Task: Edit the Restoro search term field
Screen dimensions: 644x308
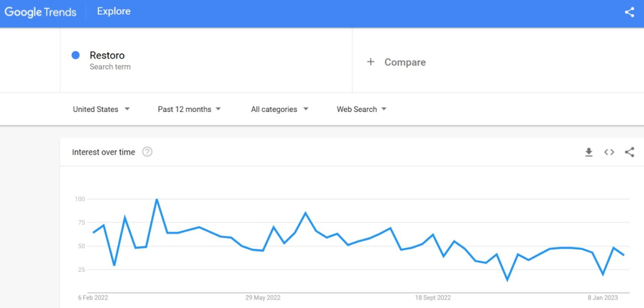Action: tap(107, 55)
